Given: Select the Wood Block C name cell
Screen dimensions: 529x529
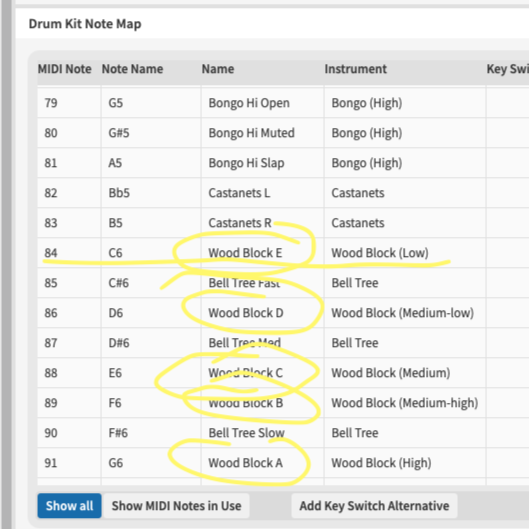Looking at the screenshot, I should click(x=262, y=373).
